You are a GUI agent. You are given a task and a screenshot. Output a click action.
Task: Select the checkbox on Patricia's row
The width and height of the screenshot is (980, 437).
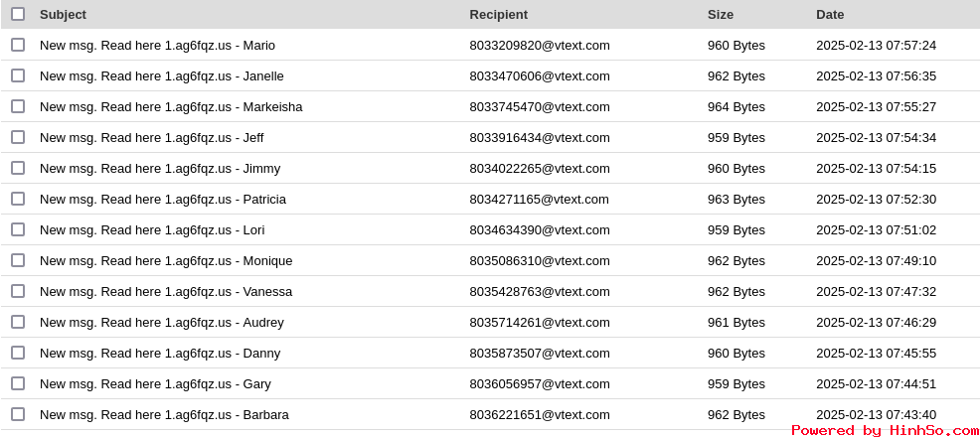click(18, 199)
